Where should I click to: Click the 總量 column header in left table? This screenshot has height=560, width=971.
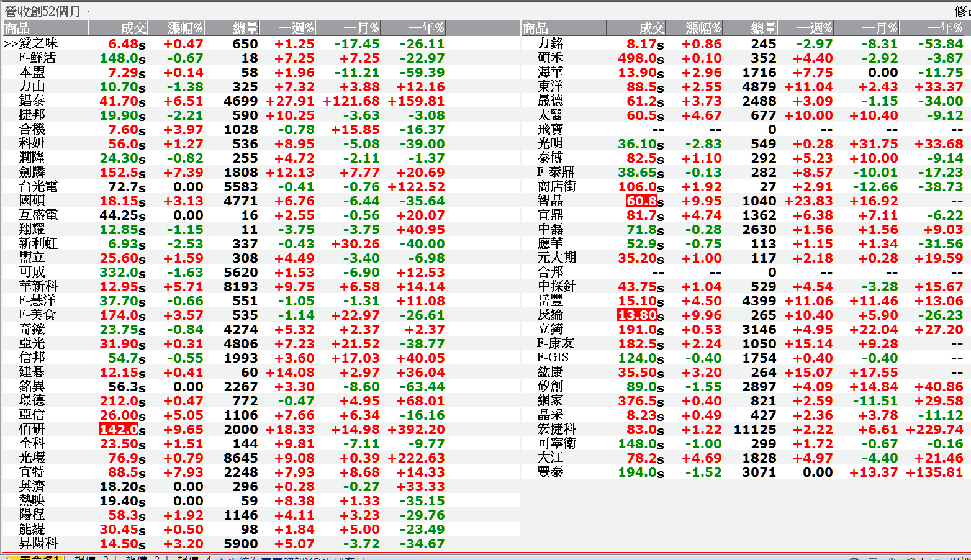coord(245,28)
